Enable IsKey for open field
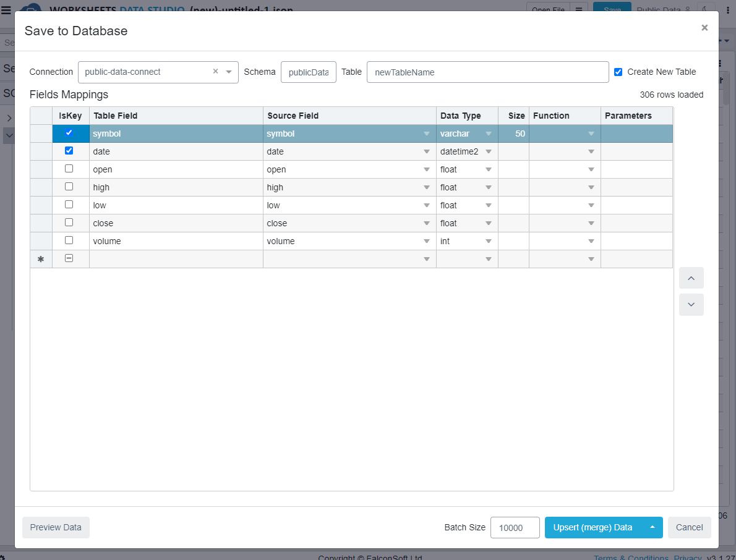Viewport: 736px width, 560px height. tap(69, 168)
